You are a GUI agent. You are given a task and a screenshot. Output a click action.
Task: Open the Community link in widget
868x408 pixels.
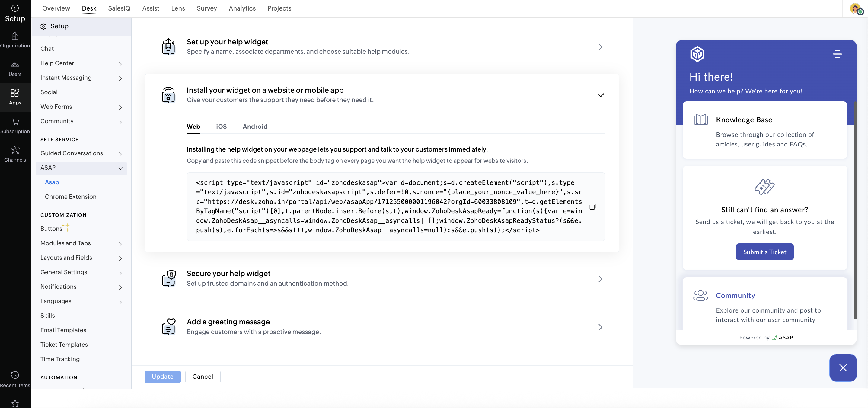[735, 295]
